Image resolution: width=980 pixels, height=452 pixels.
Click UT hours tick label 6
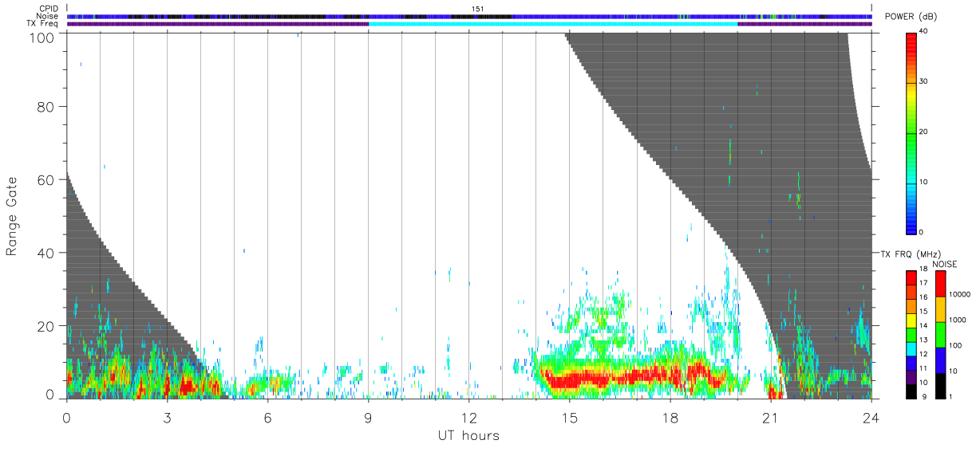click(267, 417)
